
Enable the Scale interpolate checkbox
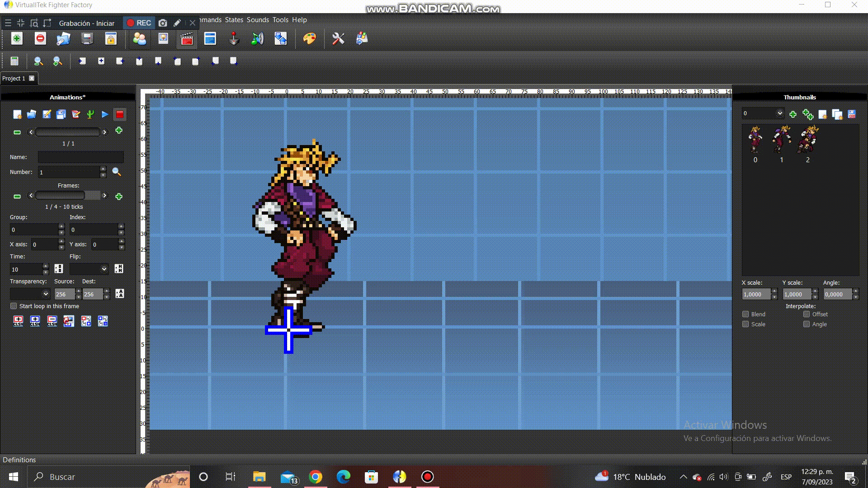coord(745,324)
